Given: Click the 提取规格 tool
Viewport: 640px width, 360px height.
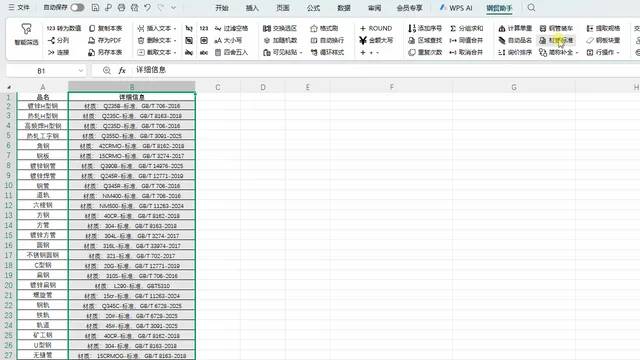Looking at the screenshot, I should 603,28.
